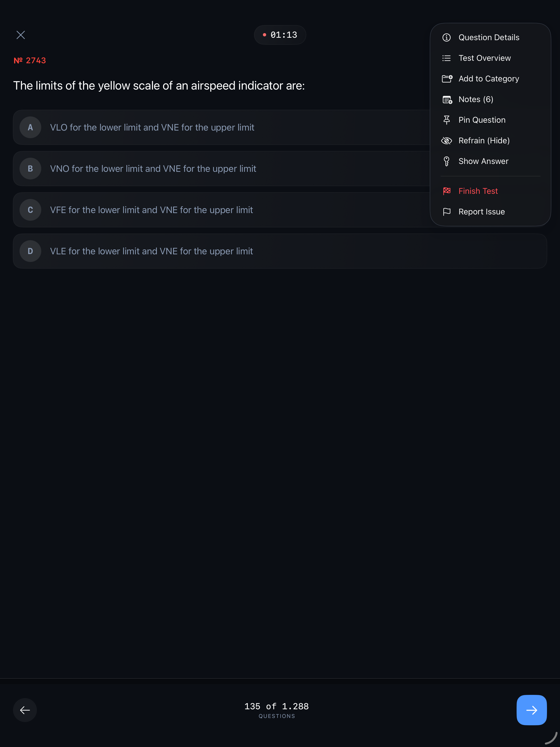Reveal the answer with Show Answer
This screenshot has height=747, width=560.
click(x=483, y=161)
